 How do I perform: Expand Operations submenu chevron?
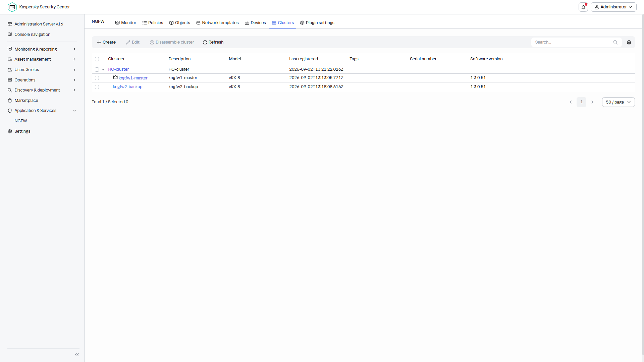[74, 80]
